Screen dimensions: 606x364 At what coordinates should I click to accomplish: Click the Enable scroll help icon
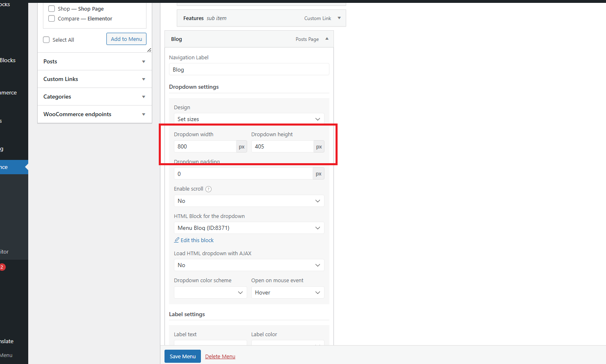[x=208, y=189]
